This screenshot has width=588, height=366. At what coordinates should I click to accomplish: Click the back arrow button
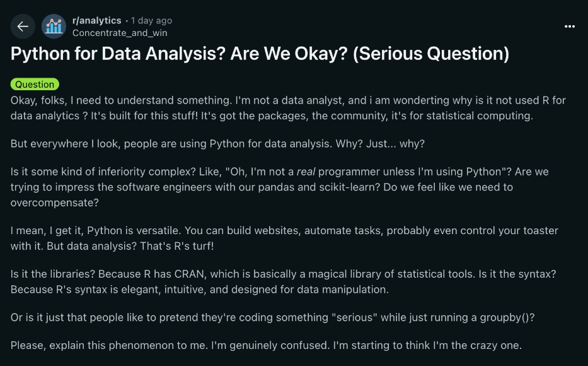coord(23,26)
